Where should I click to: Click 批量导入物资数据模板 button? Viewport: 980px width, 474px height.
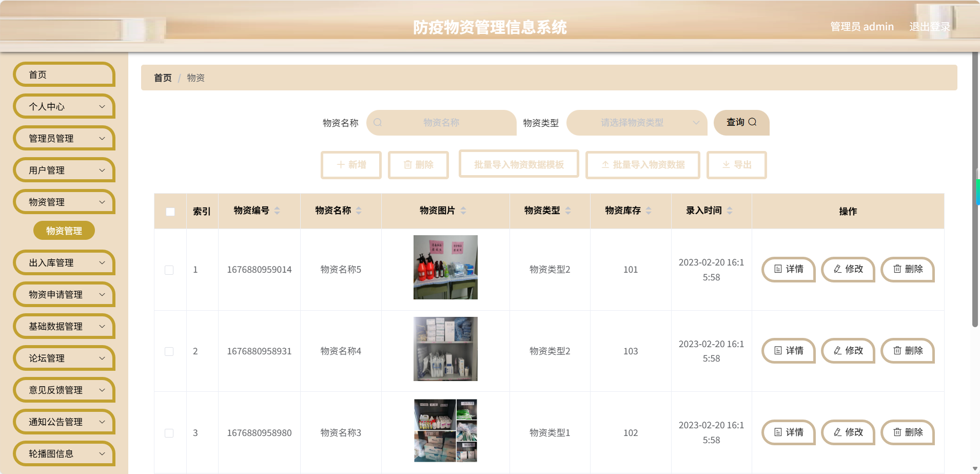click(519, 164)
